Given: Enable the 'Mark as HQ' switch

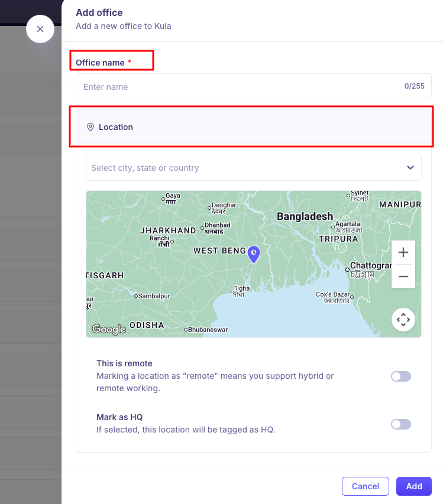Looking at the screenshot, I should 400,424.
